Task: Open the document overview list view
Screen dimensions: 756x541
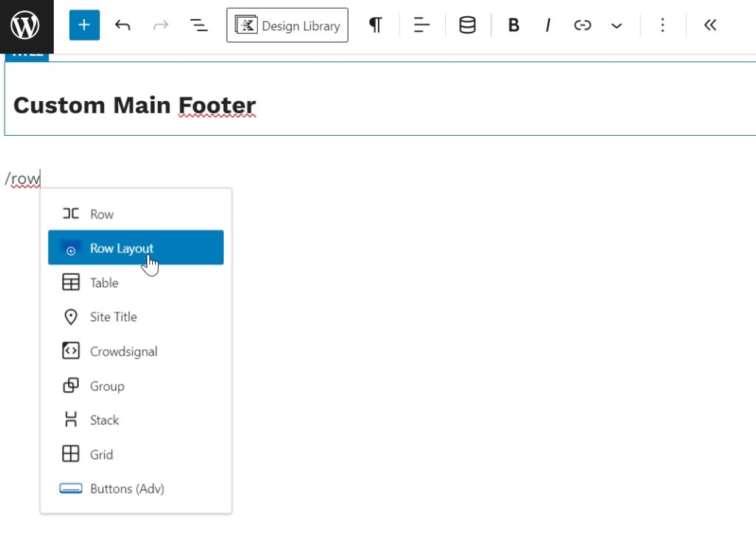Action: pyautogui.click(x=199, y=26)
